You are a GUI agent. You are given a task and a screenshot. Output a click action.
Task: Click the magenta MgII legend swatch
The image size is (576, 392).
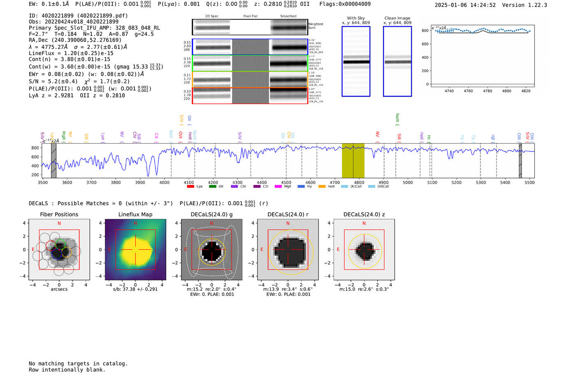coord(278,186)
